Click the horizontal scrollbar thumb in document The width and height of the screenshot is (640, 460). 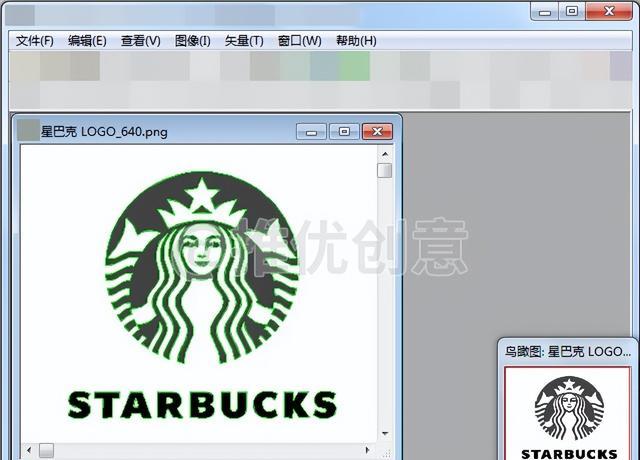click(46, 450)
